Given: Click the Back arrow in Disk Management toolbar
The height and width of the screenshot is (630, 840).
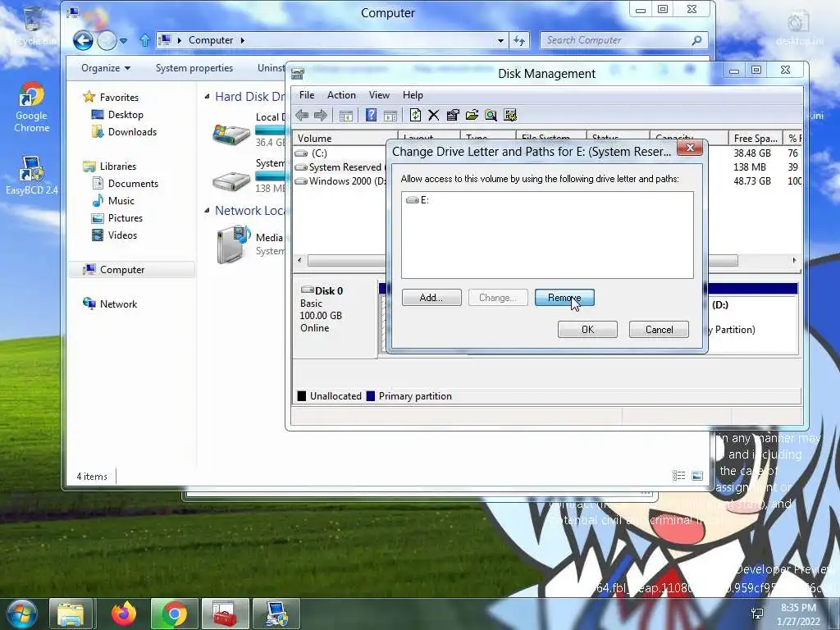Looking at the screenshot, I should pos(302,115).
